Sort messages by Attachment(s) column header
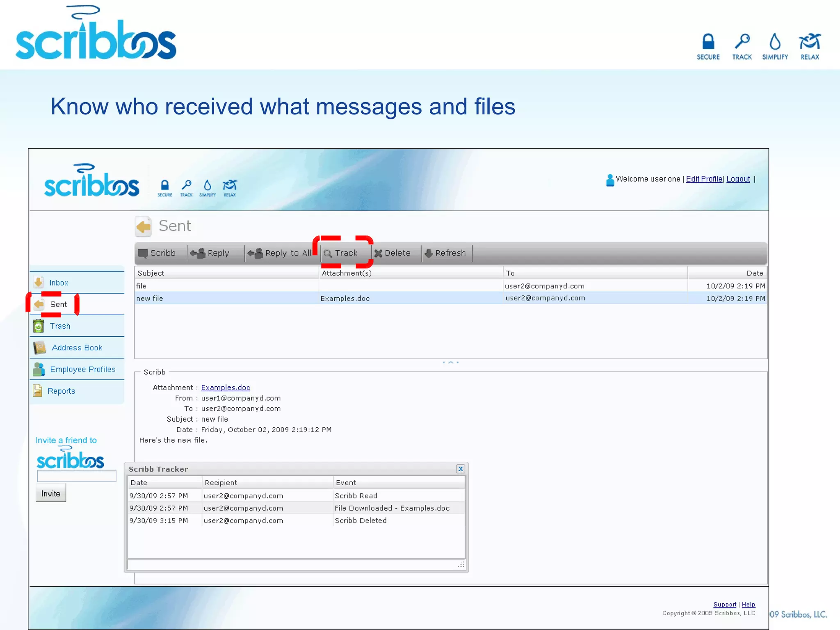 pos(411,273)
